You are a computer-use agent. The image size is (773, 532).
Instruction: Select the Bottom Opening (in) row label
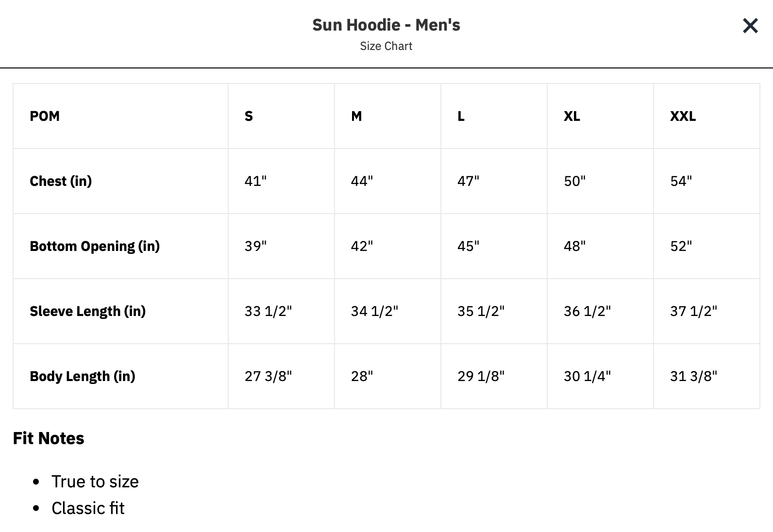[x=95, y=246]
